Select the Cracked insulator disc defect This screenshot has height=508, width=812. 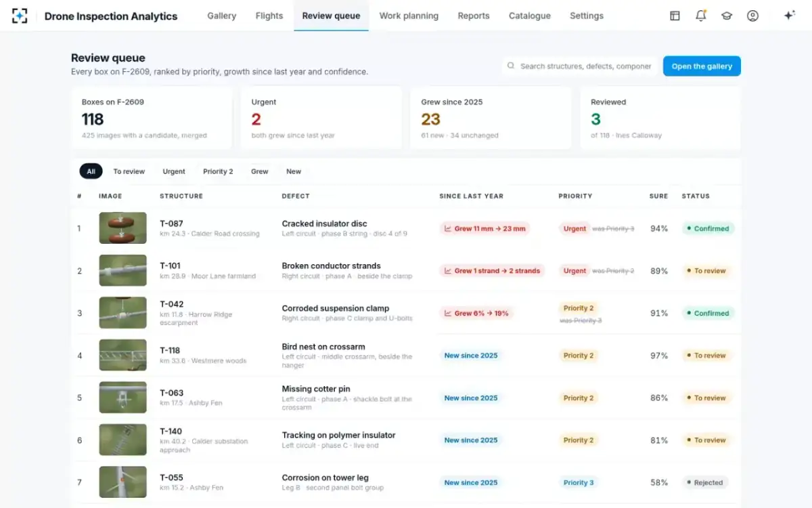pyautogui.click(x=324, y=224)
